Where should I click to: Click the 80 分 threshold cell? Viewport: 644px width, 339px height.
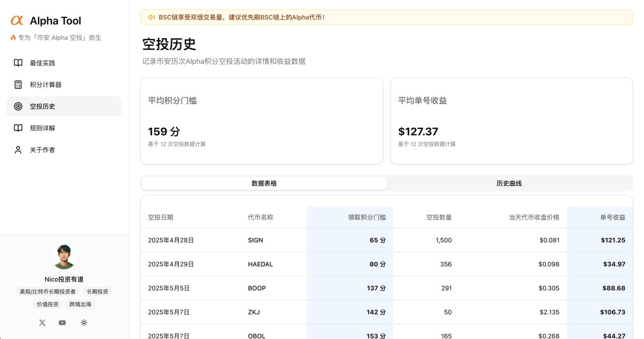(378, 264)
